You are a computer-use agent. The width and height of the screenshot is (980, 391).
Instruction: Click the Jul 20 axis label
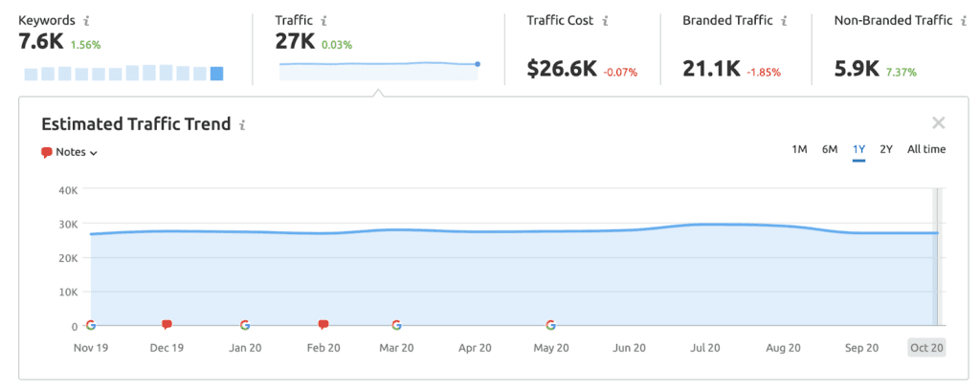[x=707, y=348]
